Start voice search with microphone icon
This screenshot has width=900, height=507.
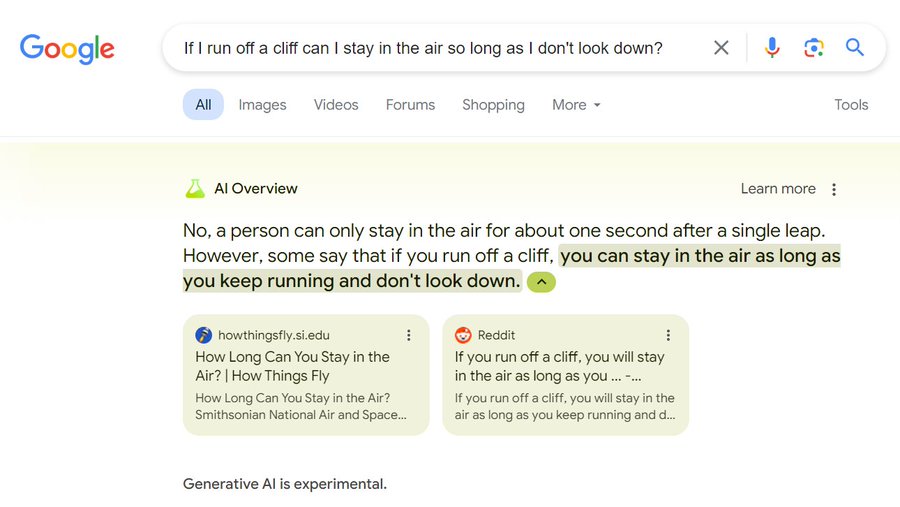pos(772,48)
